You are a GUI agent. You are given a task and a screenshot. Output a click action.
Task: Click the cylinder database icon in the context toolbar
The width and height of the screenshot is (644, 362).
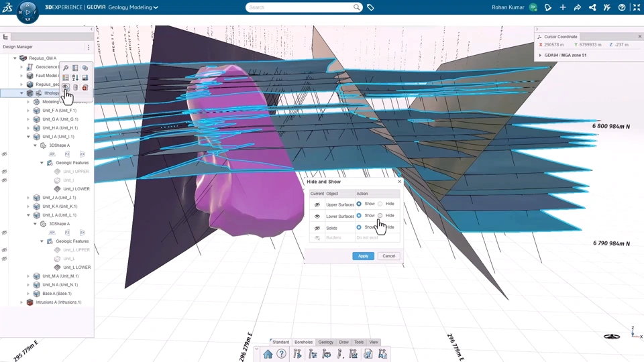coord(75,87)
